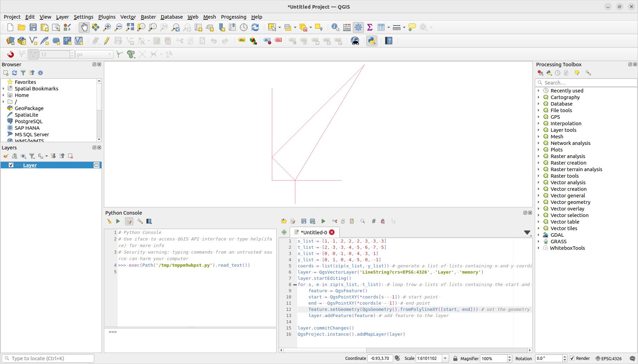The image size is (638, 364).
Task: Expand the Recently used toolbox group
Action: [539, 90]
